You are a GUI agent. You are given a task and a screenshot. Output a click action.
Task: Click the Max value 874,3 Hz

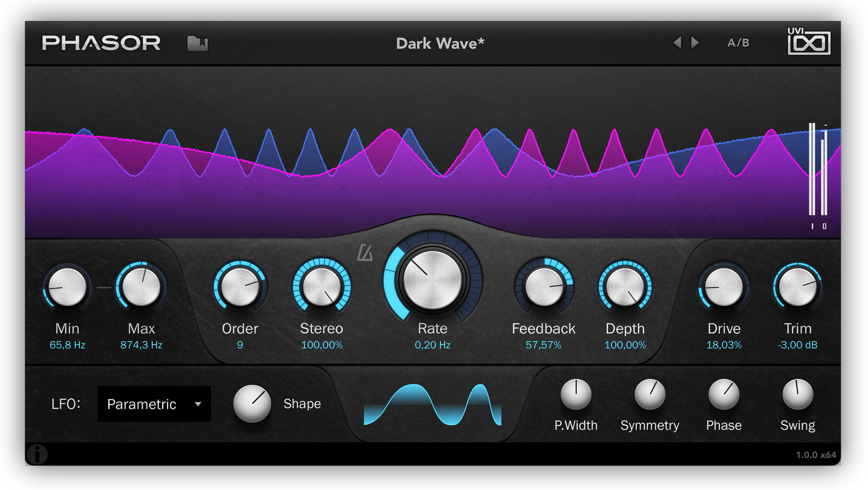coord(141,345)
